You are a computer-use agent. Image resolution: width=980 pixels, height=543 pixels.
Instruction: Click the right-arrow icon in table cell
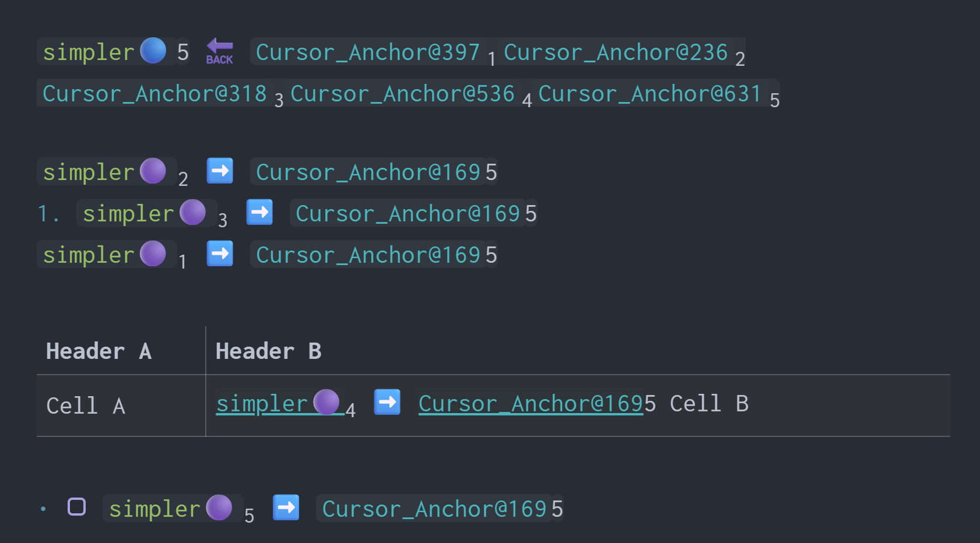387,403
